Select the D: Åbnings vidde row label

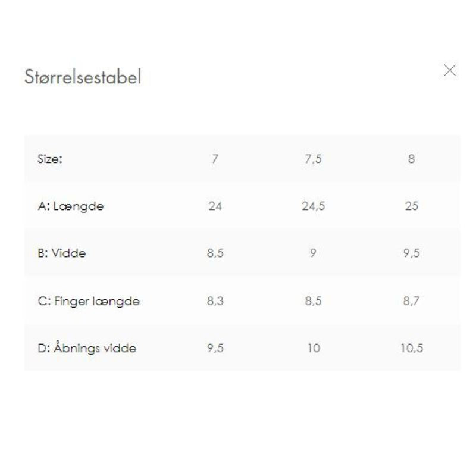click(x=87, y=347)
